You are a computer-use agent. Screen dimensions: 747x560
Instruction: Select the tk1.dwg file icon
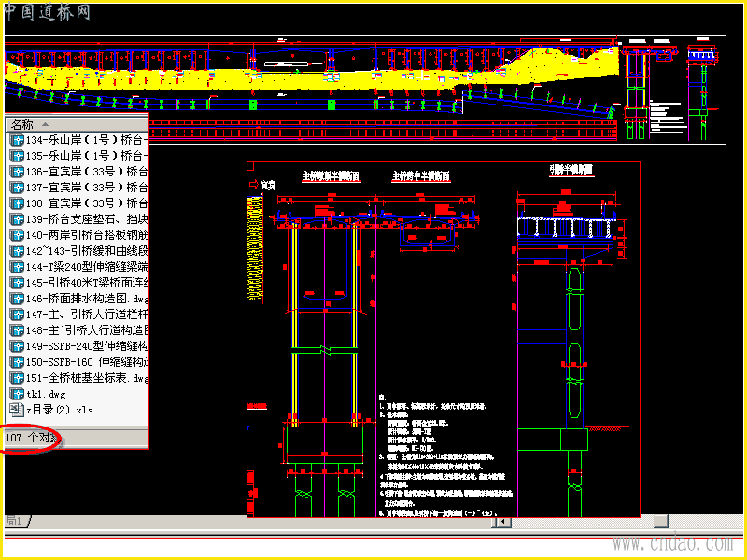pos(17,394)
